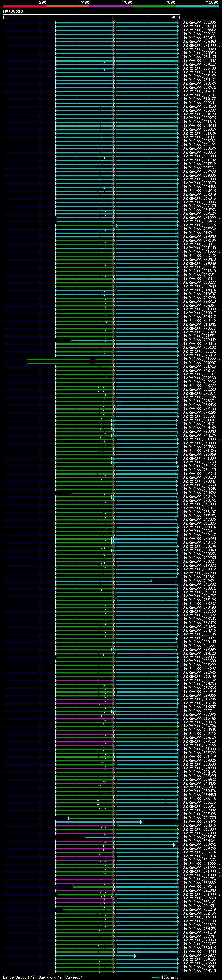
Task: Select the UniRef100_Q8S4Q7 label
Action: [199, 512]
